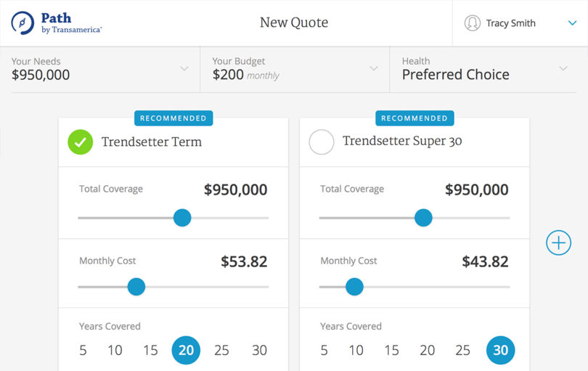The image size is (588, 371).
Task: Click the plus icon to add a quote
Action: click(x=558, y=242)
